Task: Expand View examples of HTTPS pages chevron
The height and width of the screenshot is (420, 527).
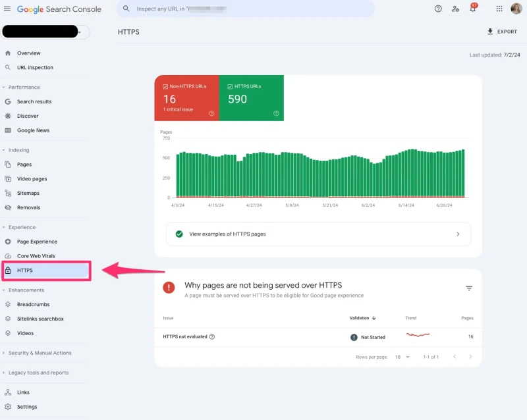Action: [x=458, y=234]
